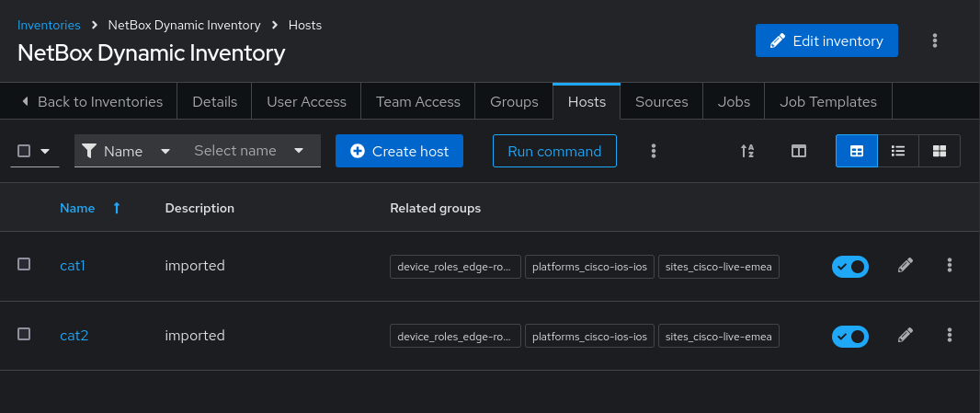980x413 pixels.
Task: Open the Job Templates tab
Action: click(x=828, y=101)
